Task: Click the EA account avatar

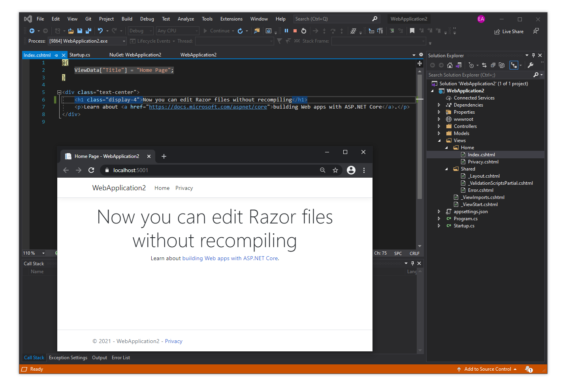Action: (481, 19)
